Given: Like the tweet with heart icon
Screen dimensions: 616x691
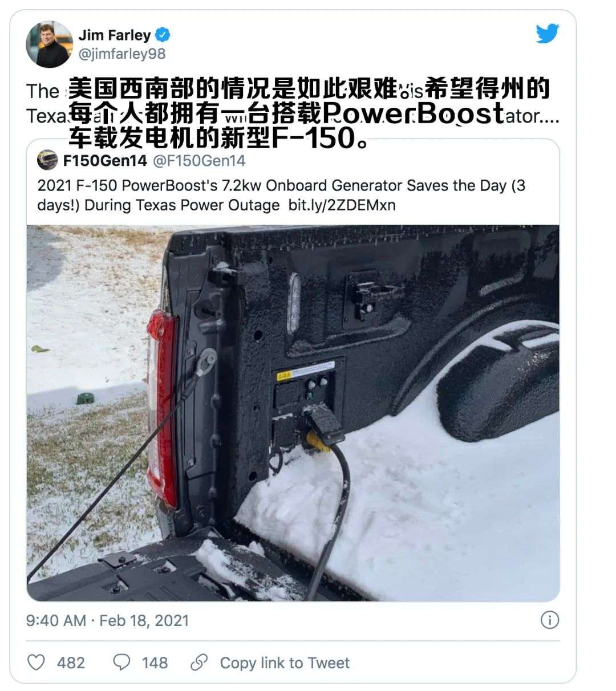Looking at the screenshot, I should tap(36, 662).
